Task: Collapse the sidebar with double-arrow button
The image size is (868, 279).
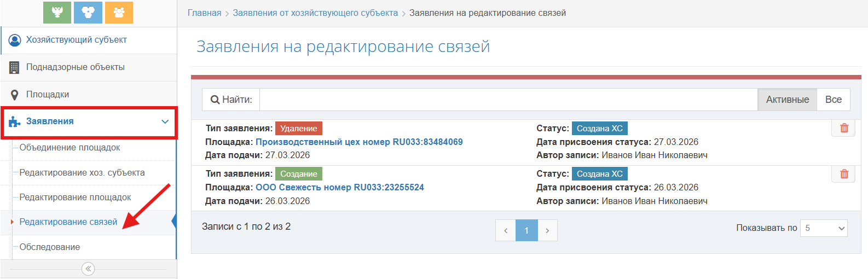Action: coord(88,269)
